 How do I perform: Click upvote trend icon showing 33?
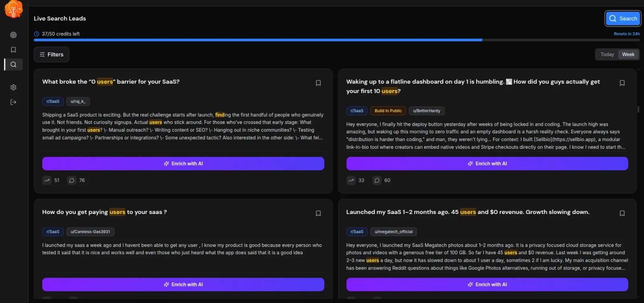pos(351,181)
